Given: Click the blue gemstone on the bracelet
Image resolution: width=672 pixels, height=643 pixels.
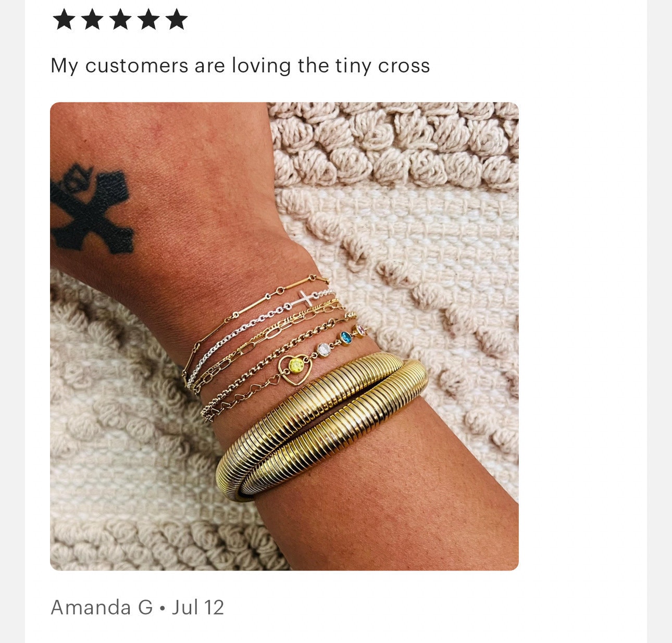Looking at the screenshot, I should tap(346, 338).
